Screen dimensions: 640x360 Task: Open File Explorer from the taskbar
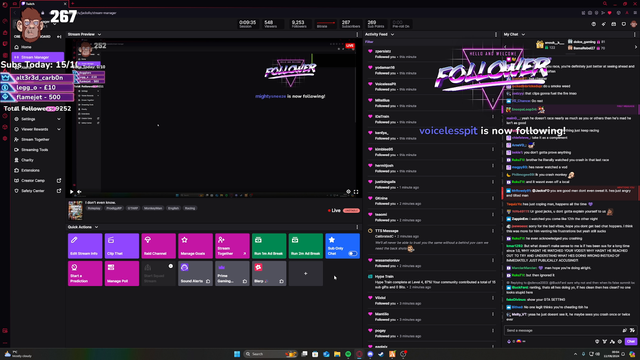tap(337, 354)
